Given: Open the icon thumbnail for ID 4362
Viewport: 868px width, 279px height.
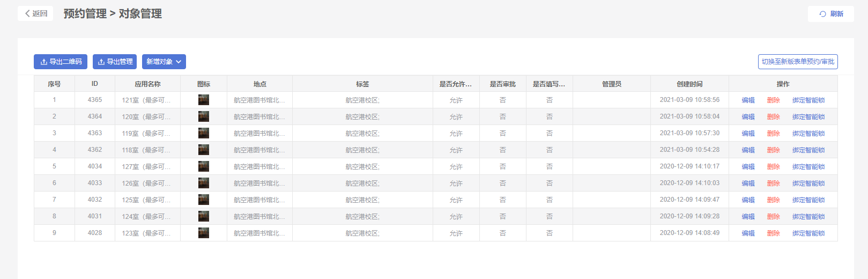Looking at the screenshot, I should tap(204, 150).
